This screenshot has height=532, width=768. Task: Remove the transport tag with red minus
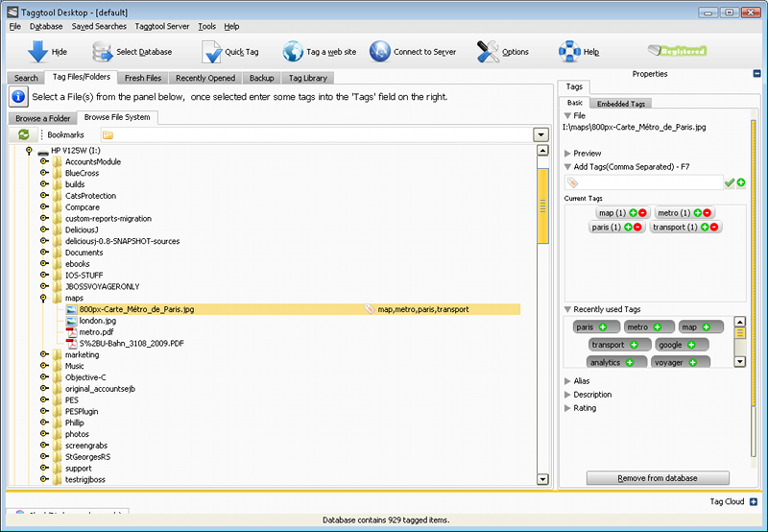pyautogui.click(x=714, y=227)
